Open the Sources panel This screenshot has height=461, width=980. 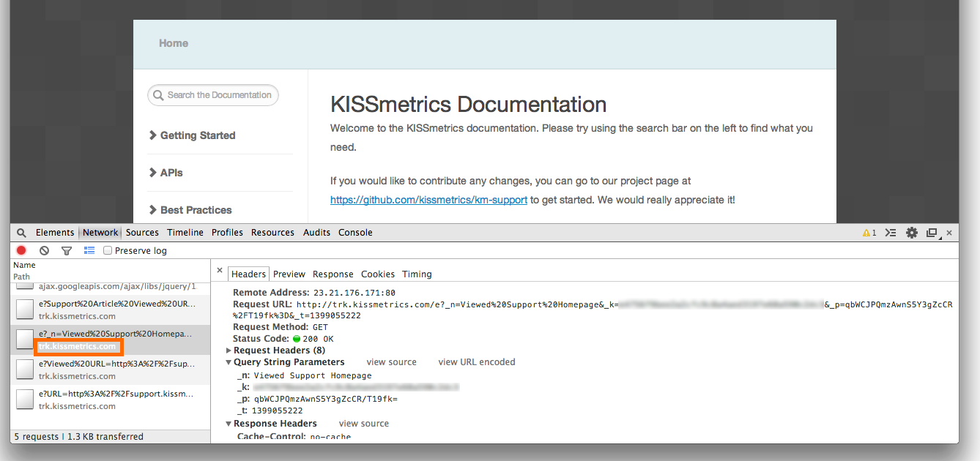click(x=142, y=233)
